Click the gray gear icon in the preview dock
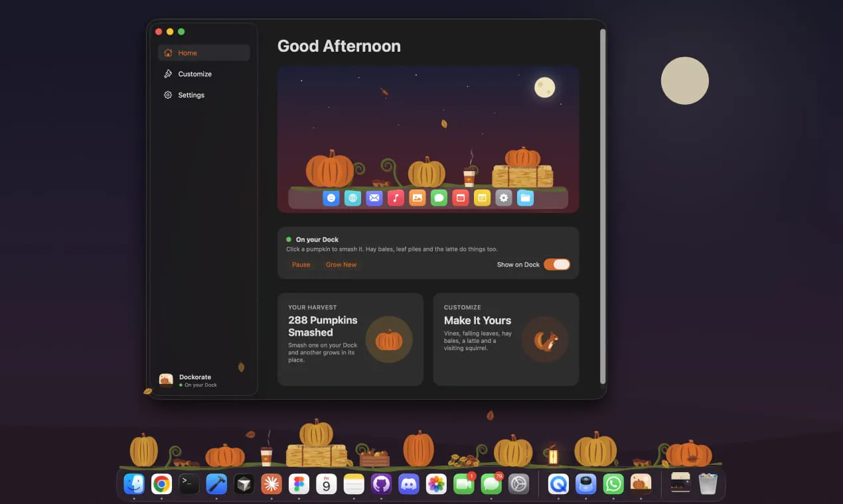 coord(504,198)
